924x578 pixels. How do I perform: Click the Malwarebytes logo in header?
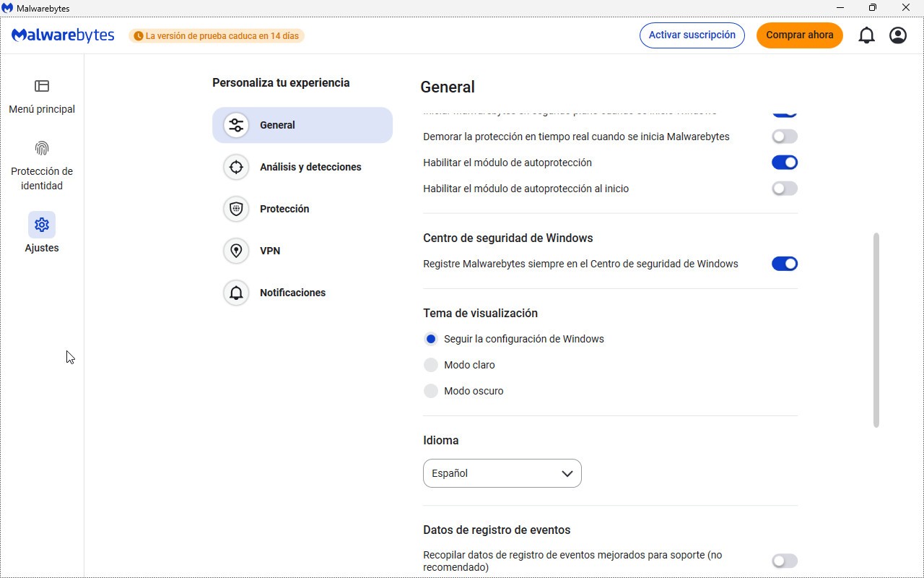click(x=64, y=35)
